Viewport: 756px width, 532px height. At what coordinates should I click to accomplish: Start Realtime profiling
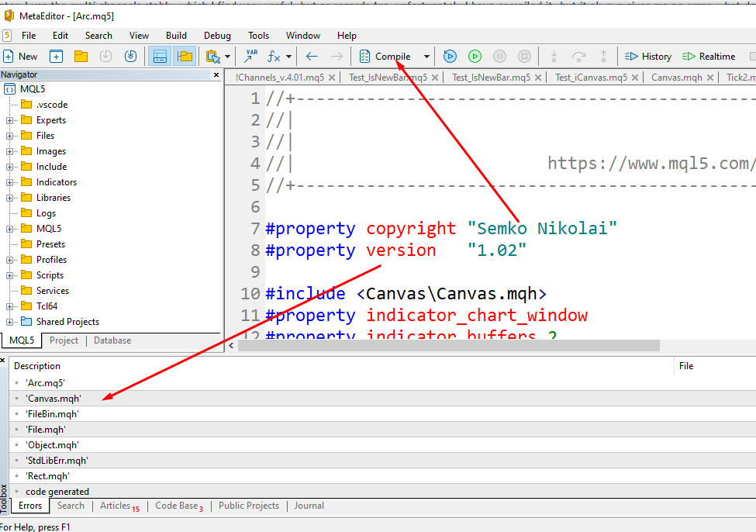point(709,56)
